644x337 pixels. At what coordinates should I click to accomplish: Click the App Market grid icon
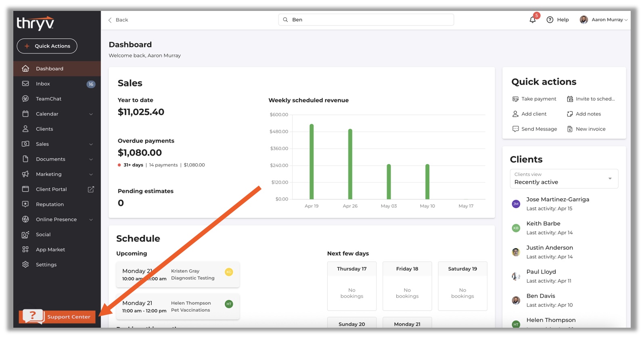[25, 249]
